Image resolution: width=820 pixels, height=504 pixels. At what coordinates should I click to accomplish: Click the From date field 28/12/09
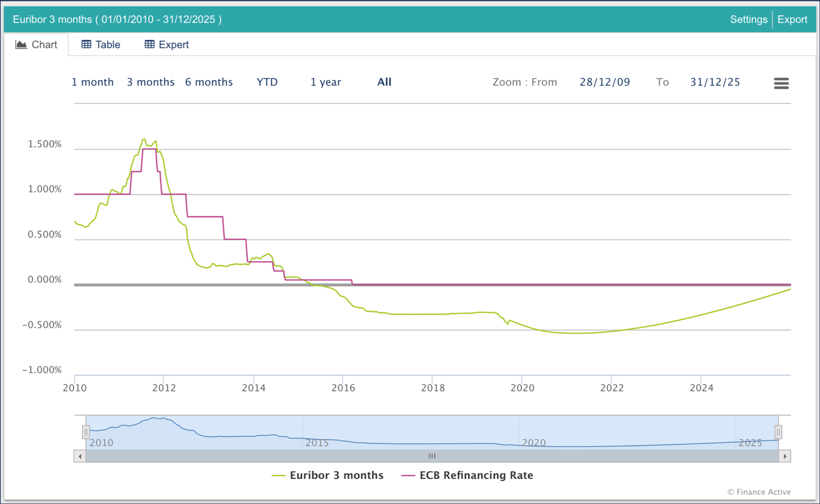point(604,82)
